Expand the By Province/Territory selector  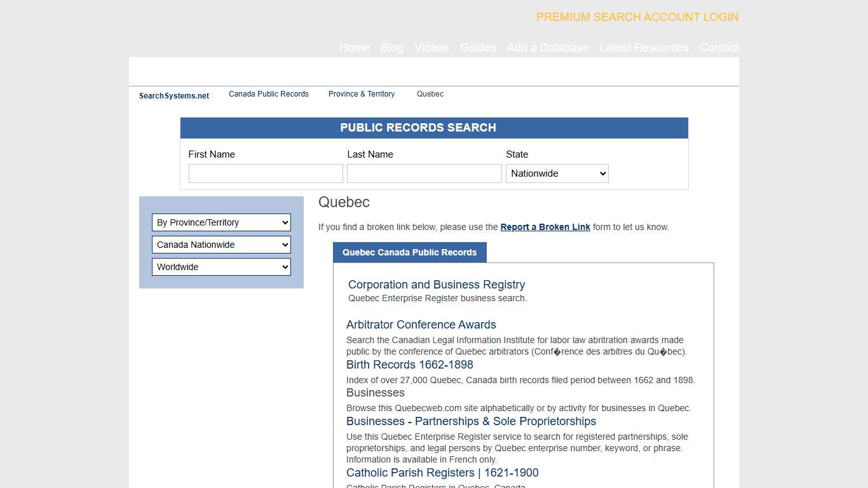(221, 222)
